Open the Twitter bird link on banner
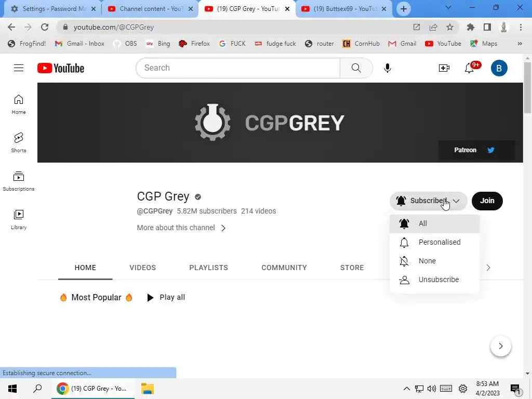The height and width of the screenshot is (399, 532). [490, 150]
